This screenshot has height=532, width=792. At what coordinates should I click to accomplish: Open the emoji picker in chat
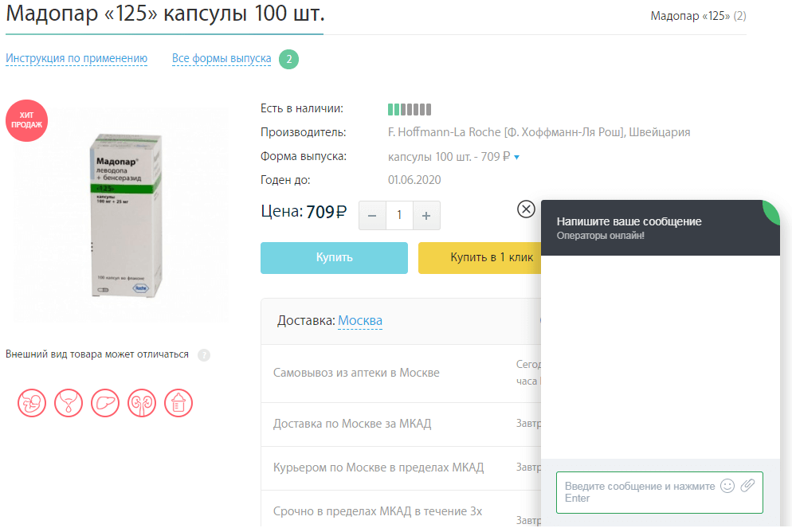[727, 486]
